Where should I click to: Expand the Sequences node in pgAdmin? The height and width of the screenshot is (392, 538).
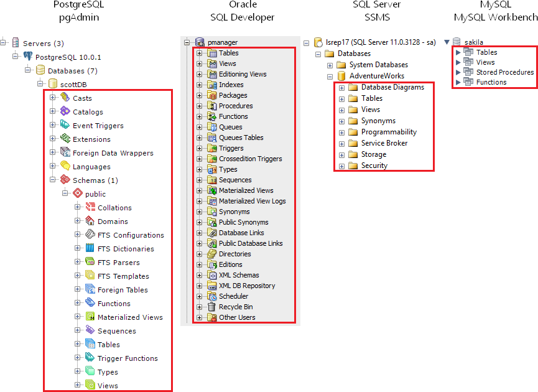tap(78, 330)
